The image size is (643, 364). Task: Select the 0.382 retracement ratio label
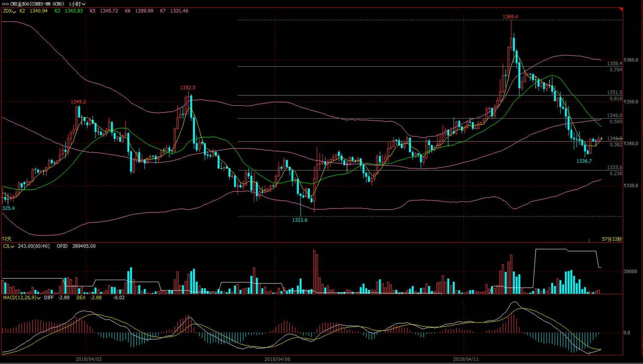616,145
